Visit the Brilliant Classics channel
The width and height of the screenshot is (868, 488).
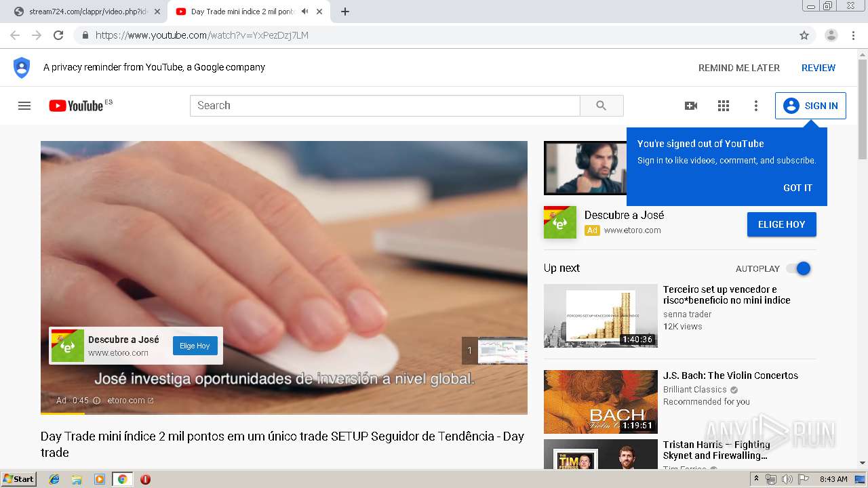click(x=694, y=390)
